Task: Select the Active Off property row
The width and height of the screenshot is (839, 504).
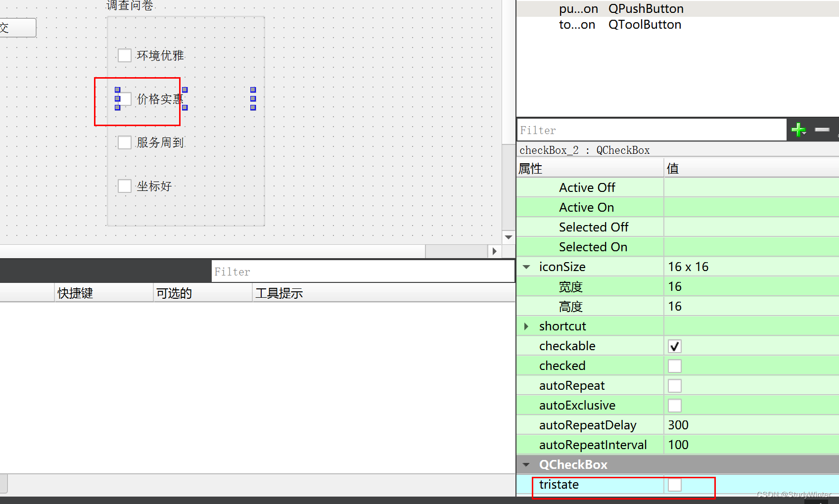Action: [x=678, y=188]
